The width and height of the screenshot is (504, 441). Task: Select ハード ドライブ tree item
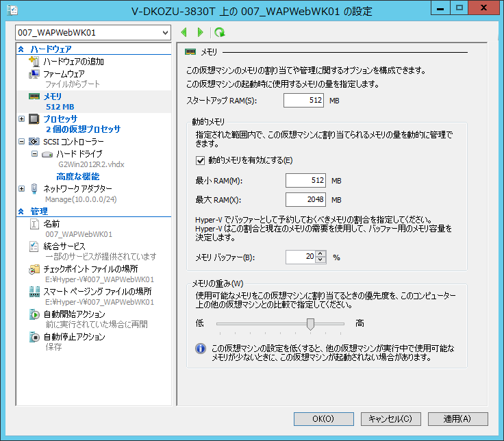point(79,154)
